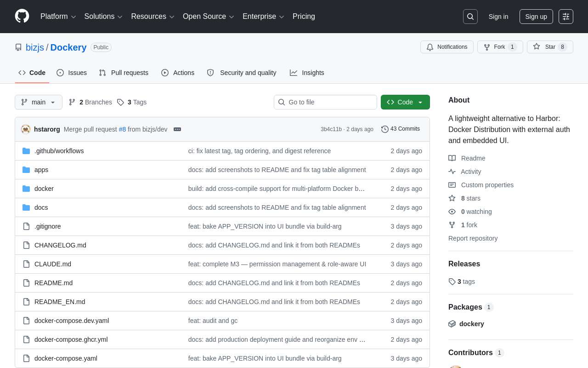Image resolution: width=588 pixels, height=368 pixels.
Task: Open the Pricing menu item
Action: point(304,17)
